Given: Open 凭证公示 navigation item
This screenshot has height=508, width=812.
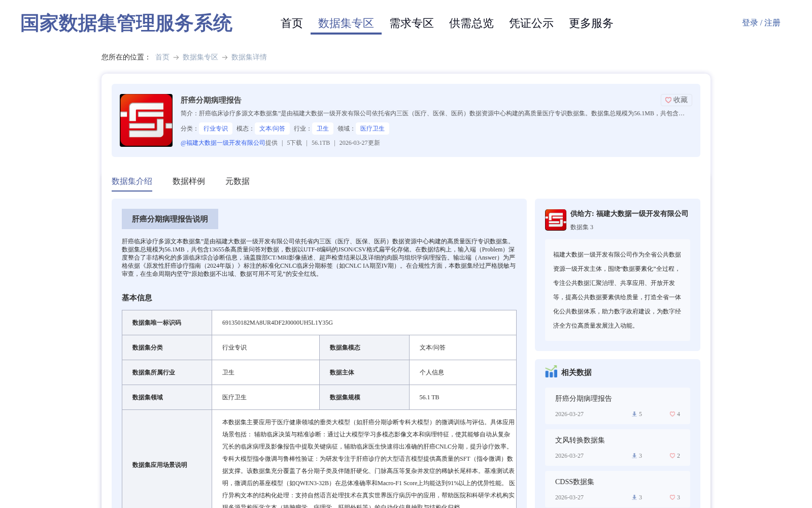Looking at the screenshot, I should tap(531, 23).
